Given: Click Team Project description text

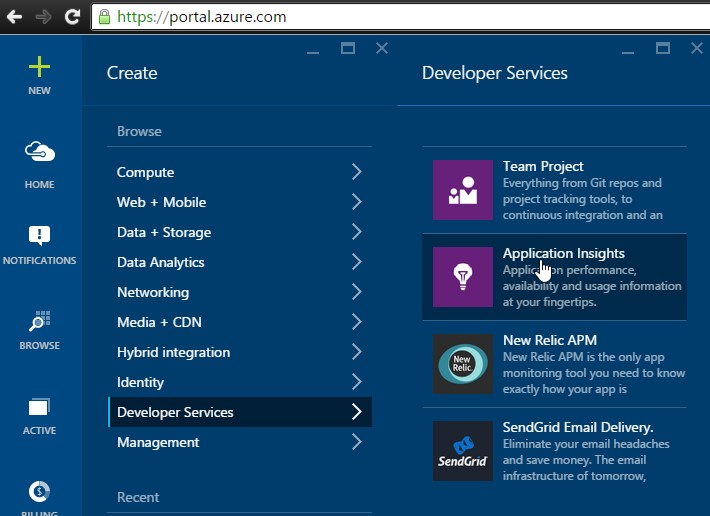Looking at the screenshot, I should tap(582, 199).
